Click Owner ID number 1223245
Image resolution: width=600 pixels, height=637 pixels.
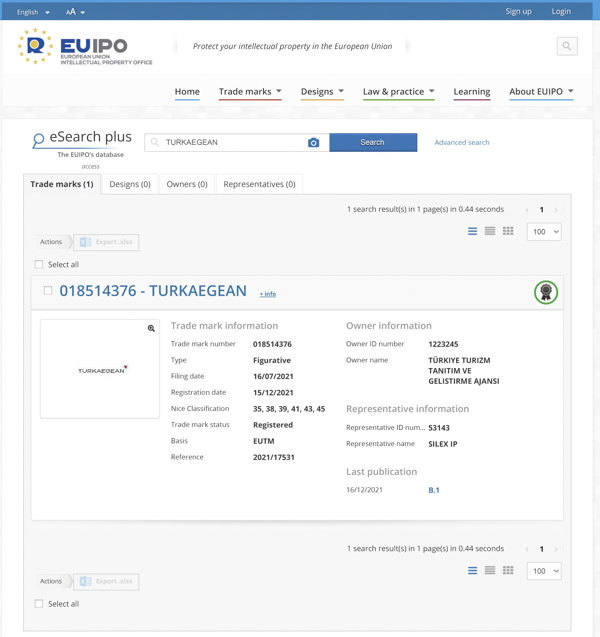443,344
